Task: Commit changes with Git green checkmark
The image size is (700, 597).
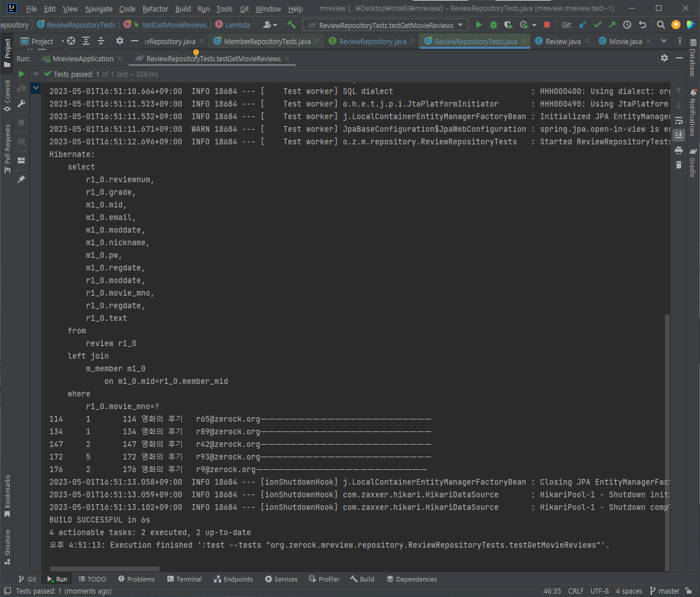Action: point(597,25)
